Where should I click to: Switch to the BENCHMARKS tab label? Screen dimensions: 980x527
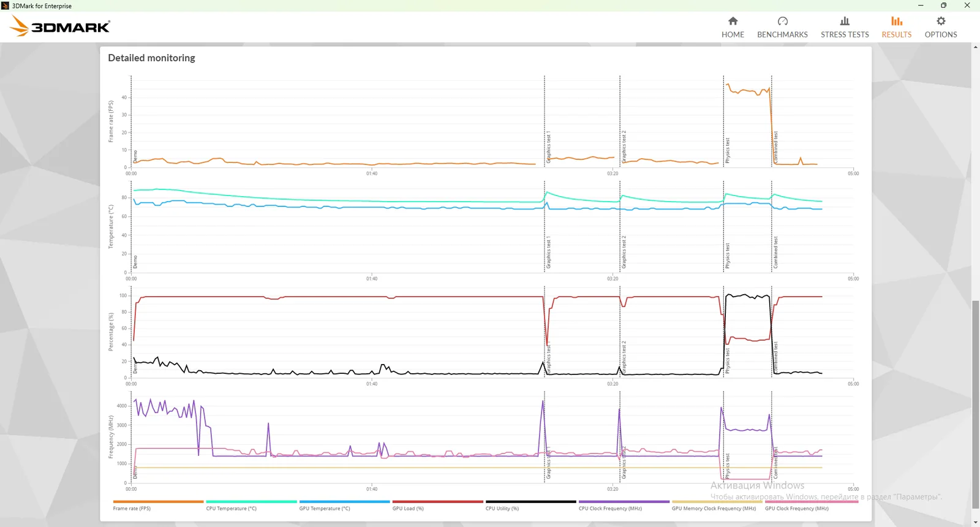(782, 35)
